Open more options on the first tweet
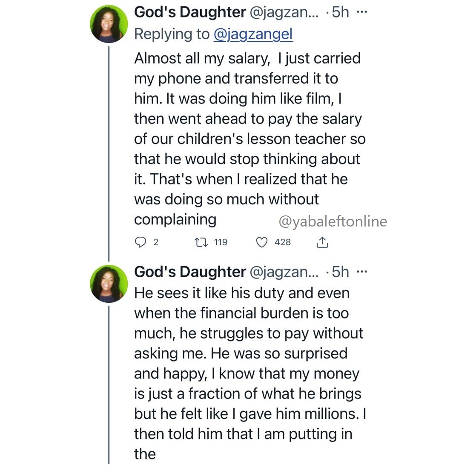 tap(361, 12)
